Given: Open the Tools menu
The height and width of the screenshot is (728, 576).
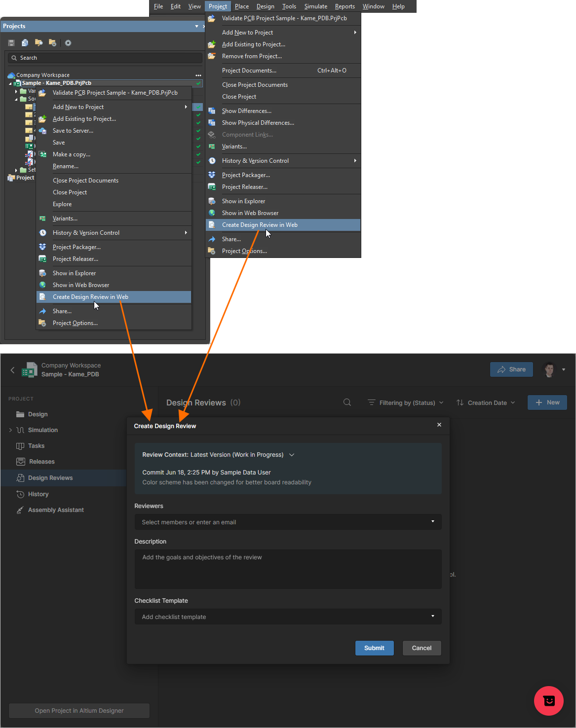Looking at the screenshot, I should [x=289, y=6].
